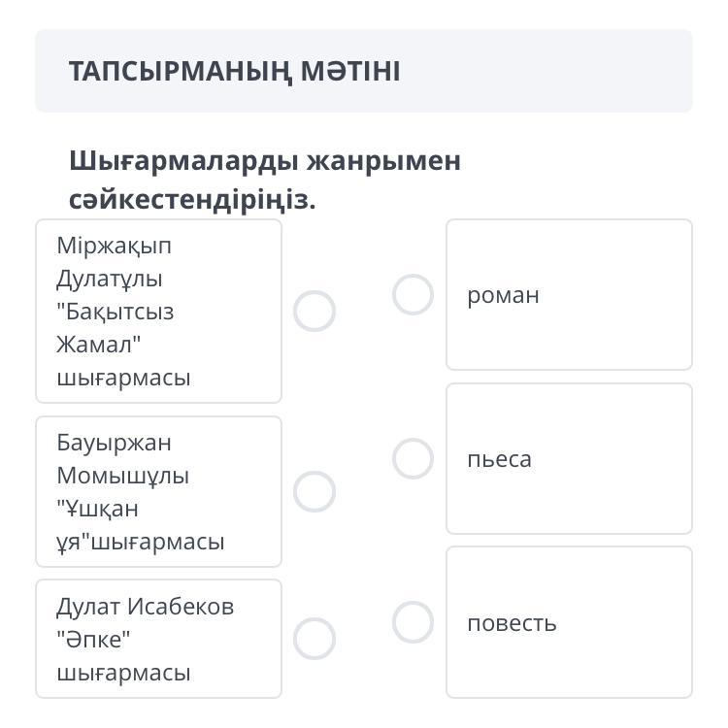Choose the circle next to "повесть"
The height and width of the screenshot is (728, 728).
coord(413,622)
